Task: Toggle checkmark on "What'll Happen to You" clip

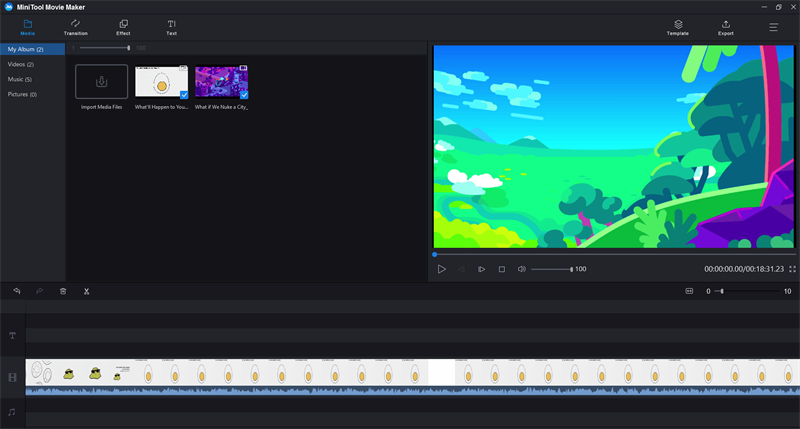Action: point(184,94)
